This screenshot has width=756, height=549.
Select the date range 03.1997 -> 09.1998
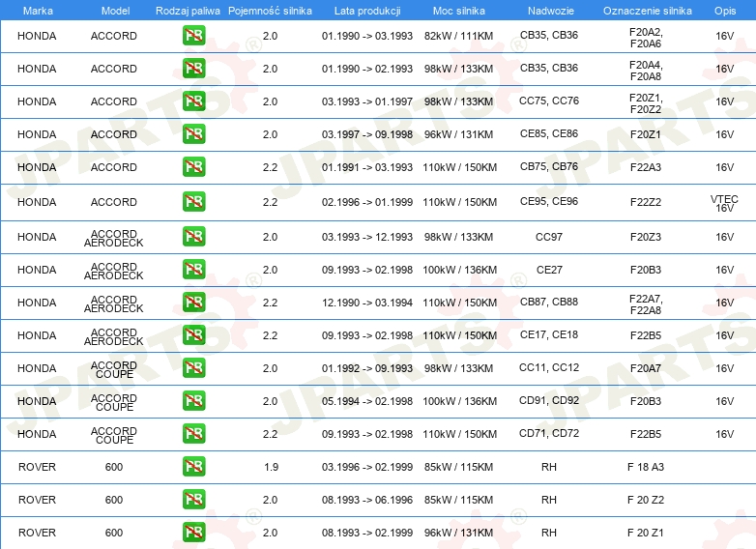click(x=367, y=134)
